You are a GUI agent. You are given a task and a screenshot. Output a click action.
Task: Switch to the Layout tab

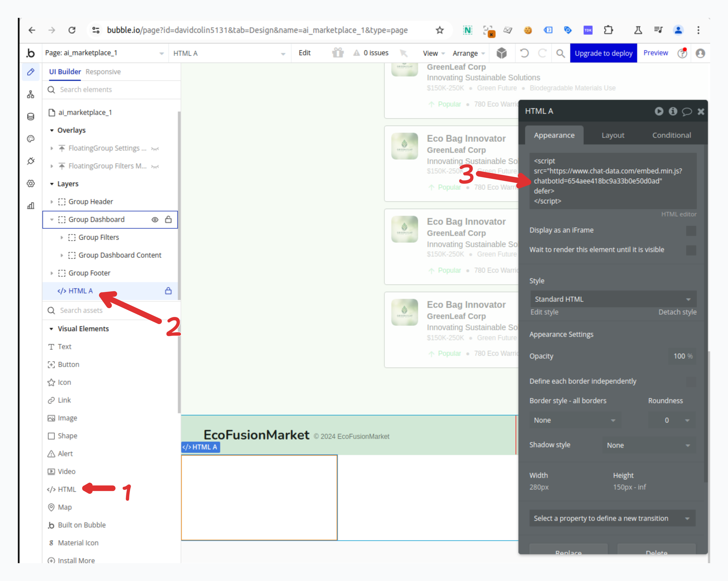point(613,135)
